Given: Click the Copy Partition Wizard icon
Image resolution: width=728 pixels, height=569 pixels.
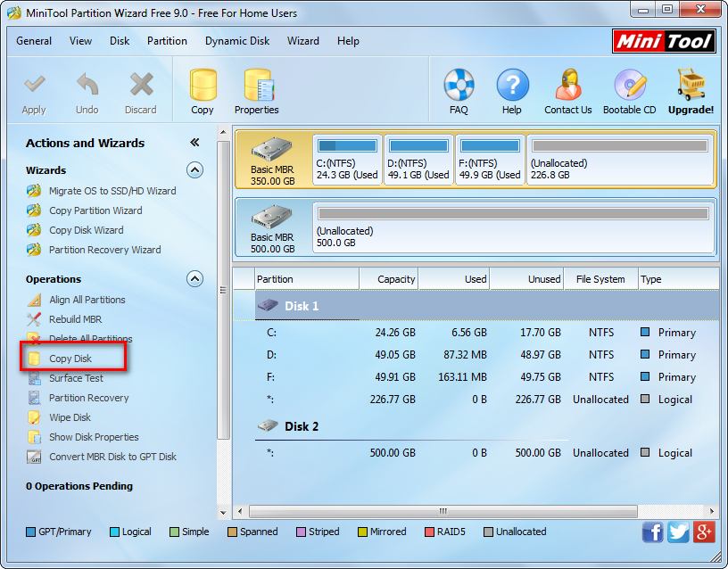Looking at the screenshot, I should coord(33,210).
